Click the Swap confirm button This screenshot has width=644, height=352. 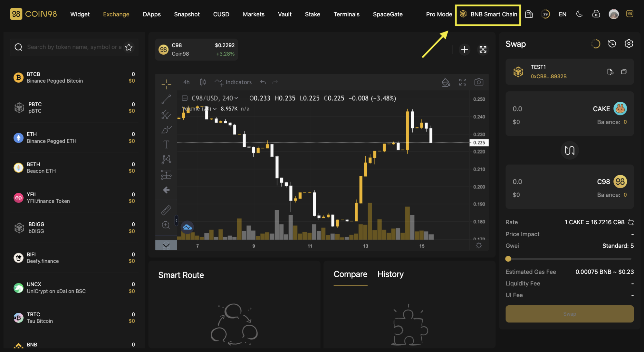(569, 314)
